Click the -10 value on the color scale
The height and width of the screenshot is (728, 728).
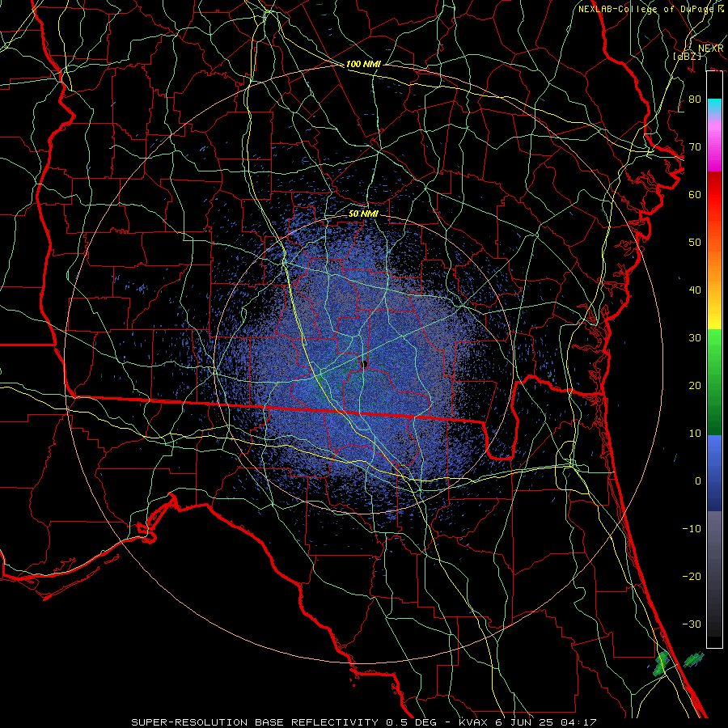coord(692,529)
